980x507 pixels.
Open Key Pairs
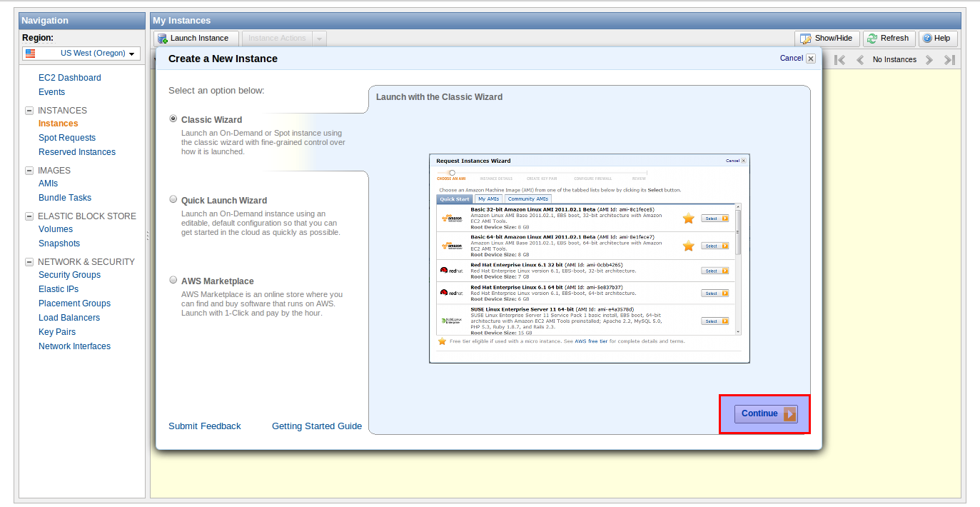point(57,332)
